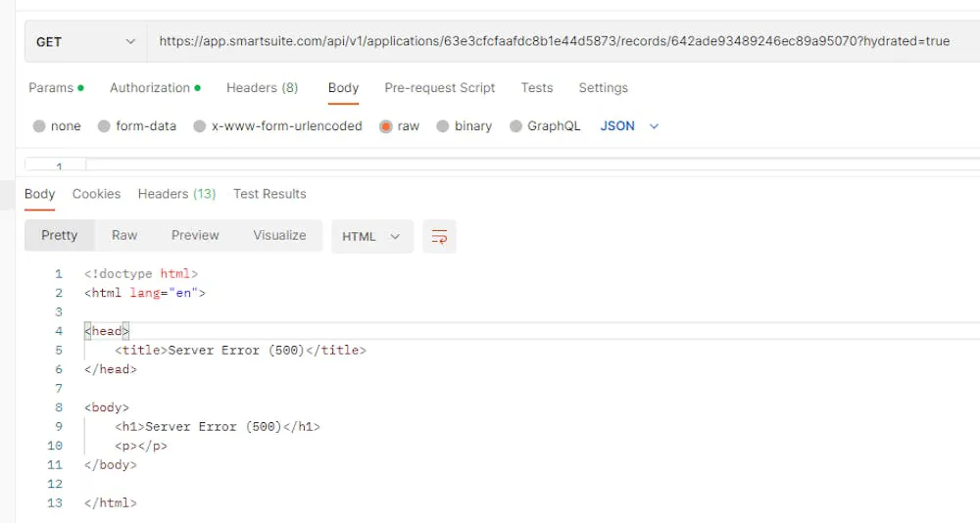Switch to Raw response view
This screenshot has height=523, width=980.
[124, 236]
